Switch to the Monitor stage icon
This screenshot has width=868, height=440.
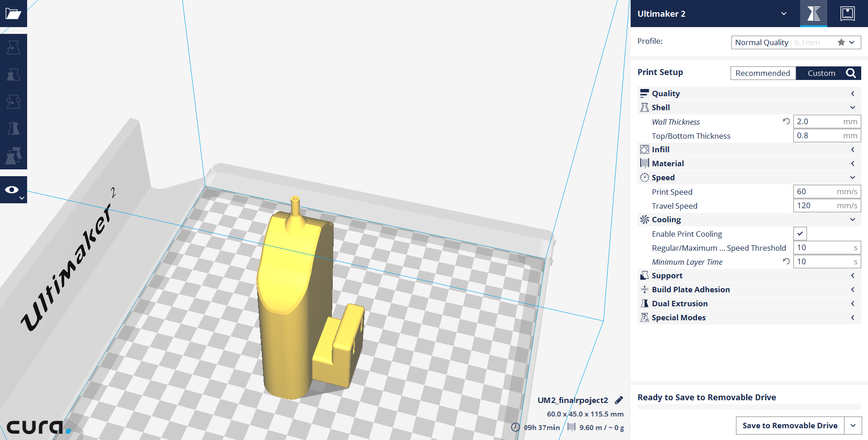(847, 14)
